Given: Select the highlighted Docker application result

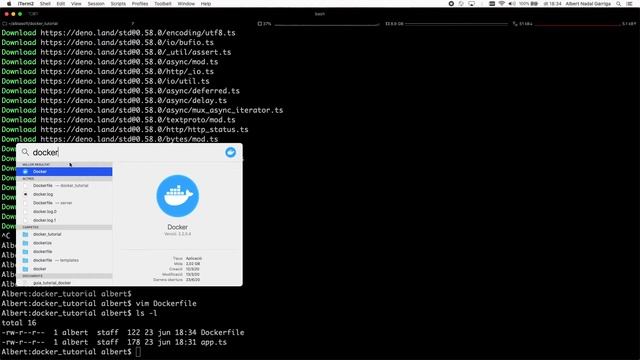Looking at the screenshot, I should point(64,171).
